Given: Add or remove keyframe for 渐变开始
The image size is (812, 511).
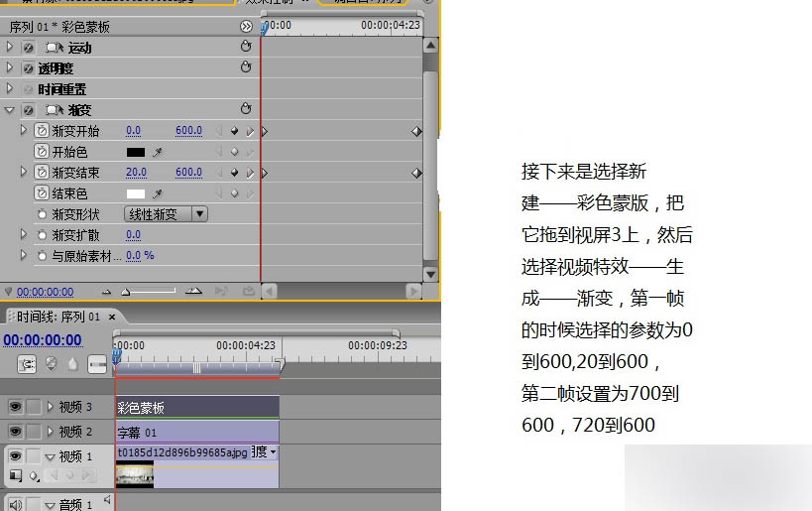Looking at the screenshot, I should click(235, 131).
